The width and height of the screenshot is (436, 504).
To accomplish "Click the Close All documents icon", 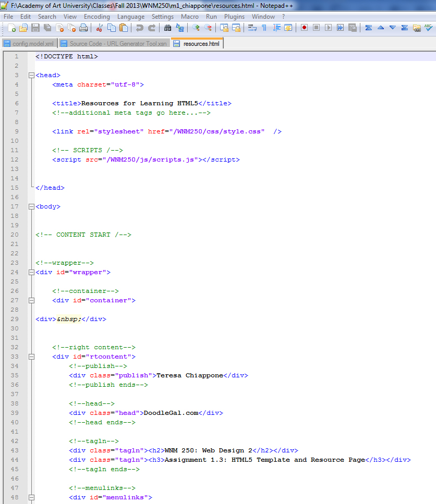I will (x=71, y=28).
